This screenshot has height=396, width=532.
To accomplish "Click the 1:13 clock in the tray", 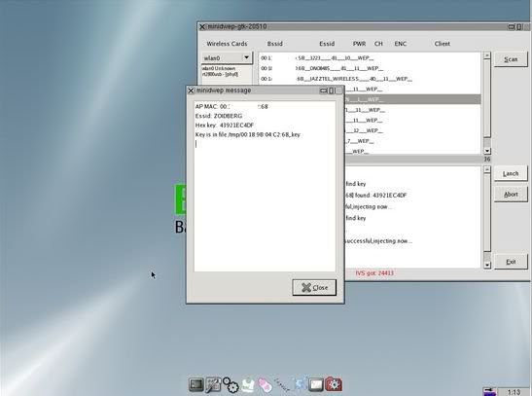I will pyautogui.click(x=514, y=392).
